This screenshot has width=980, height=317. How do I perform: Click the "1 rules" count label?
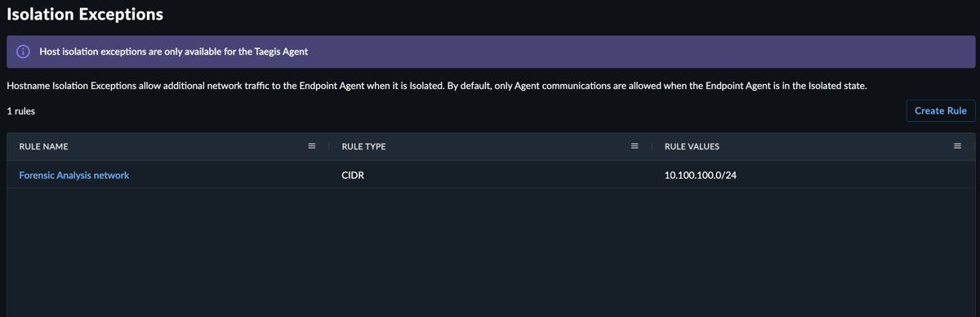coord(21,111)
